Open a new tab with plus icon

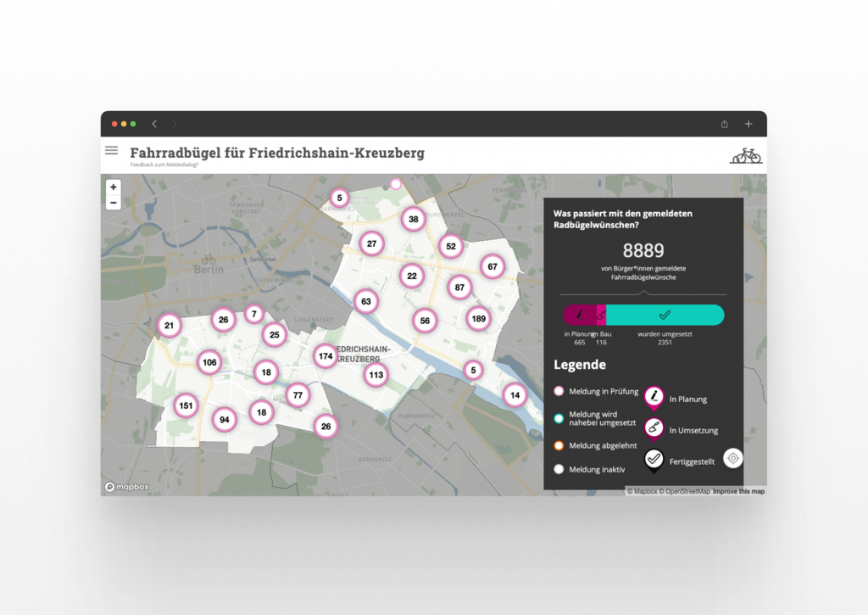[x=748, y=124]
